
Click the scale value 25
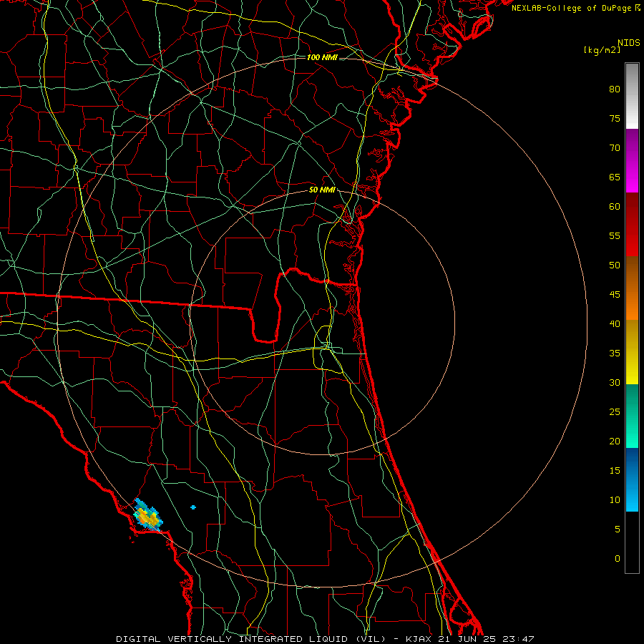tap(615, 412)
